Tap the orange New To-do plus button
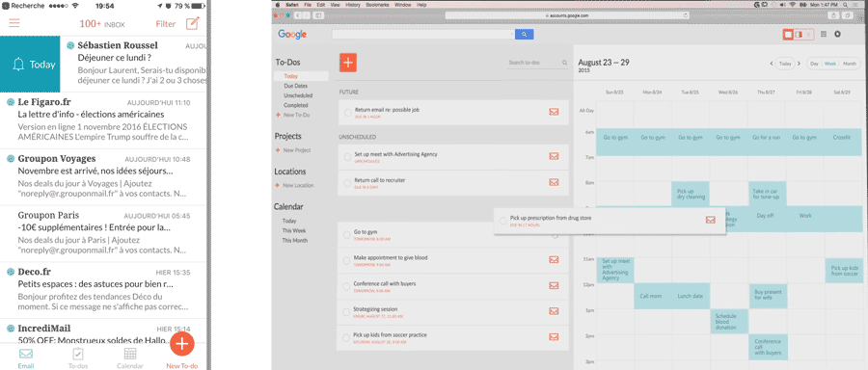 pyautogui.click(x=182, y=344)
